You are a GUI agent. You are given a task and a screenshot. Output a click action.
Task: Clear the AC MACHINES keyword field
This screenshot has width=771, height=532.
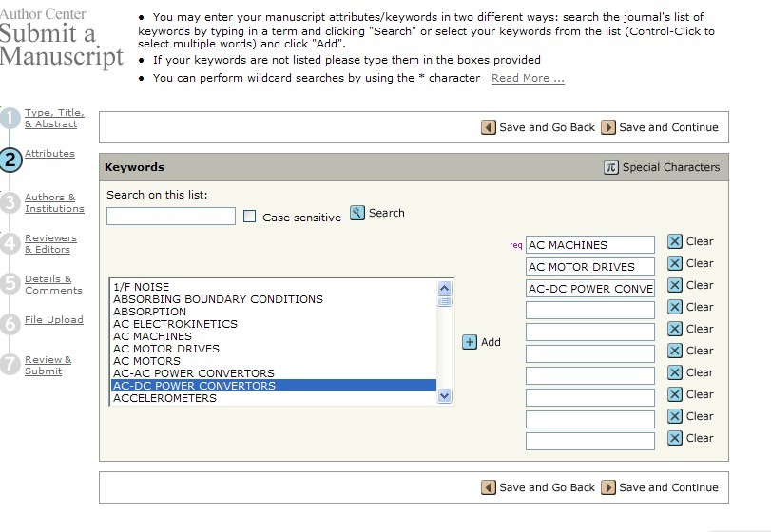pyautogui.click(x=675, y=242)
